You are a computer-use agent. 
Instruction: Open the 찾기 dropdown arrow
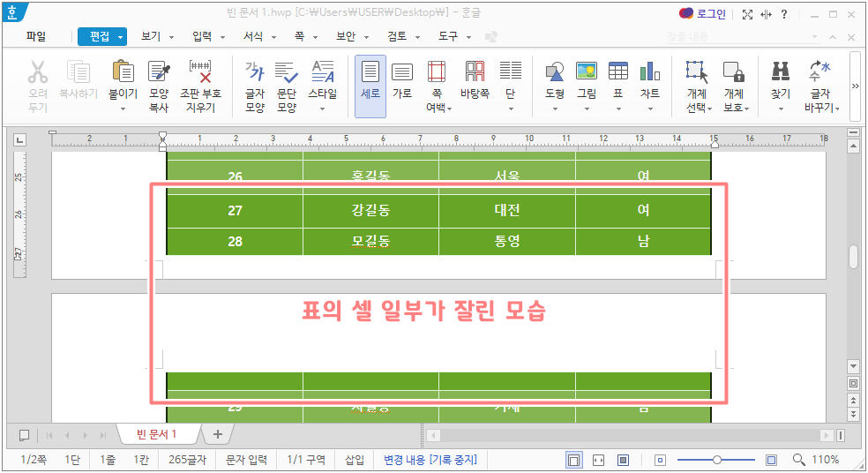(x=781, y=109)
